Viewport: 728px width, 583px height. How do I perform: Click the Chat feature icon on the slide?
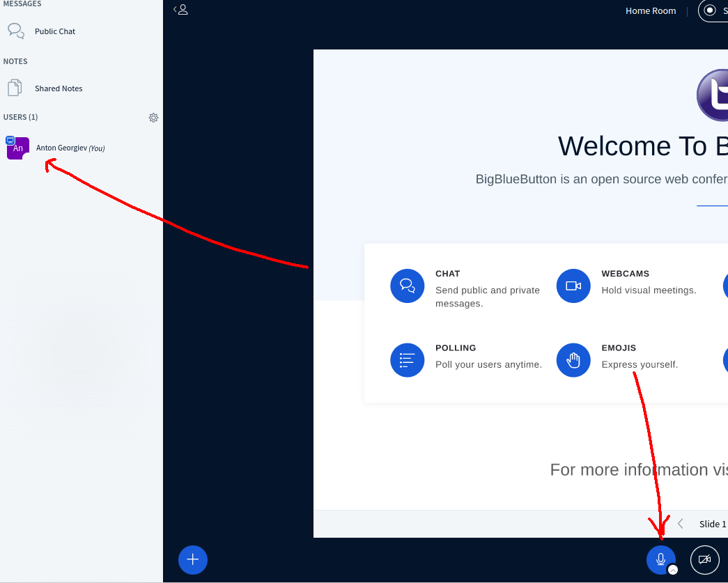tap(407, 286)
